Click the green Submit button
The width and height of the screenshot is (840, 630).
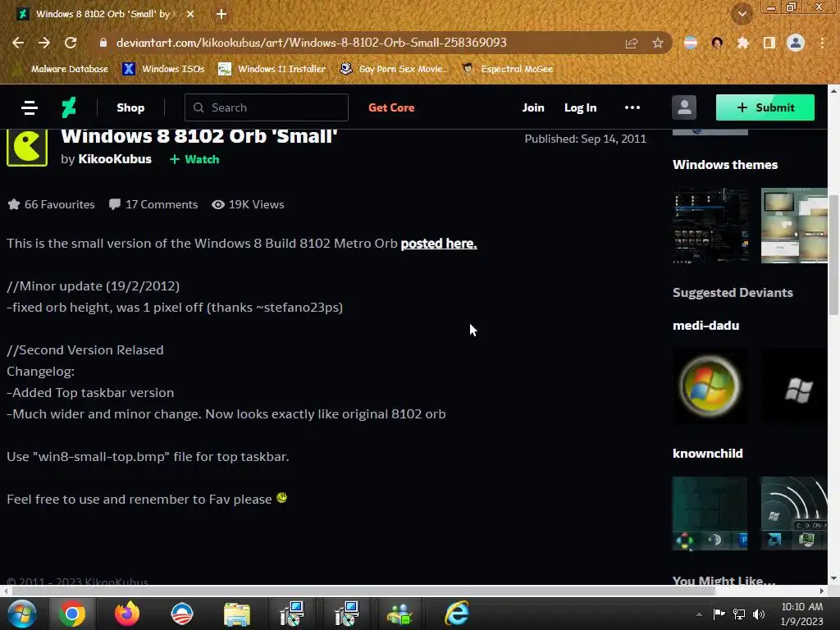pos(765,107)
